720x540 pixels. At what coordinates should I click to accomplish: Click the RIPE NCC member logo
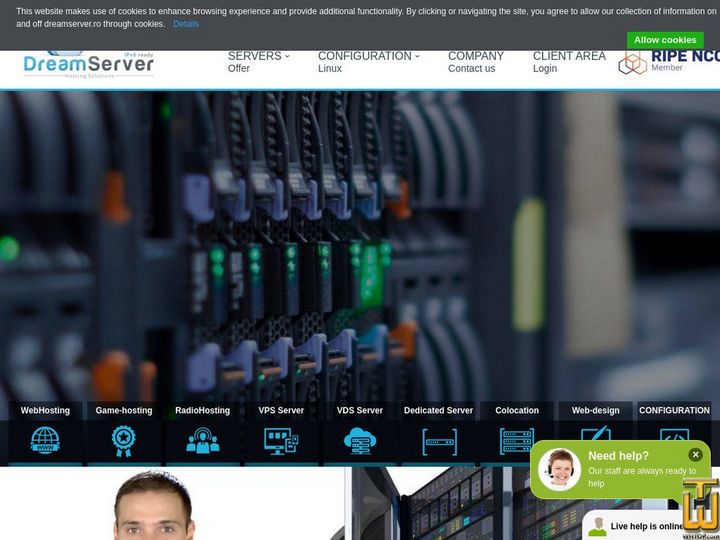pyautogui.click(x=666, y=62)
